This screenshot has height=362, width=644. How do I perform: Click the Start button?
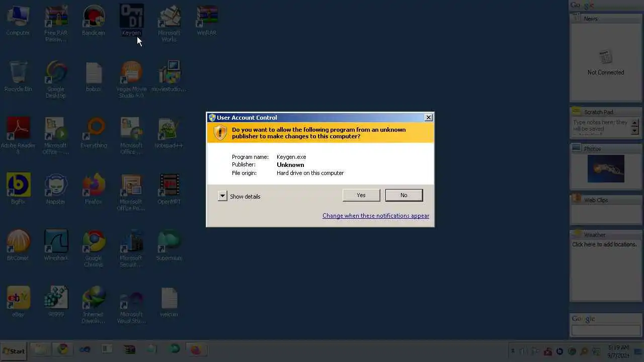(x=14, y=351)
